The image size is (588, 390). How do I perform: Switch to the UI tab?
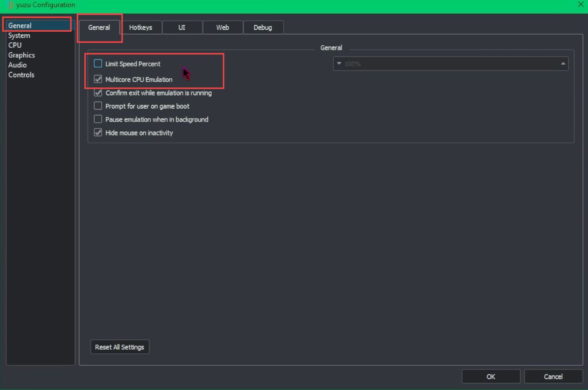point(182,27)
